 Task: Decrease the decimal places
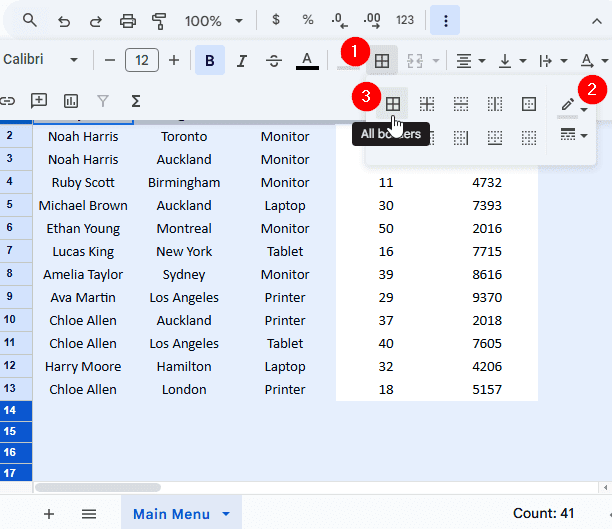click(339, 21)
